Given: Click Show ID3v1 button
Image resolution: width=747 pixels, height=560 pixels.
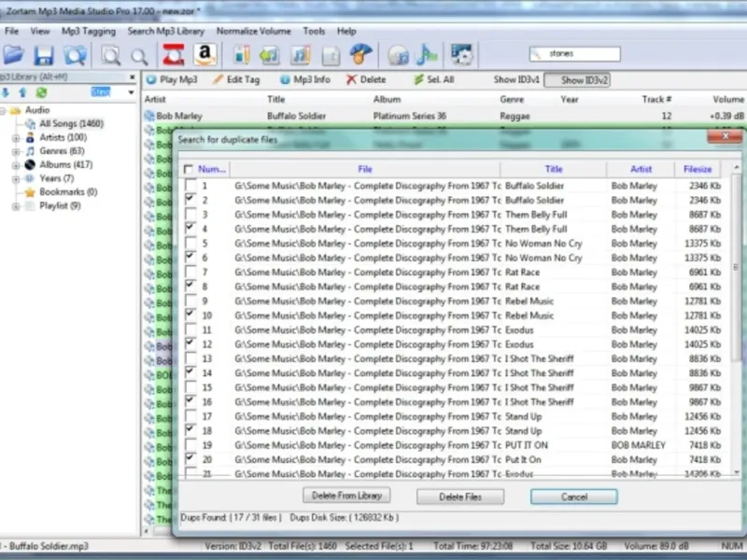Looking at the screenshot, I should [x=516, y=79].
